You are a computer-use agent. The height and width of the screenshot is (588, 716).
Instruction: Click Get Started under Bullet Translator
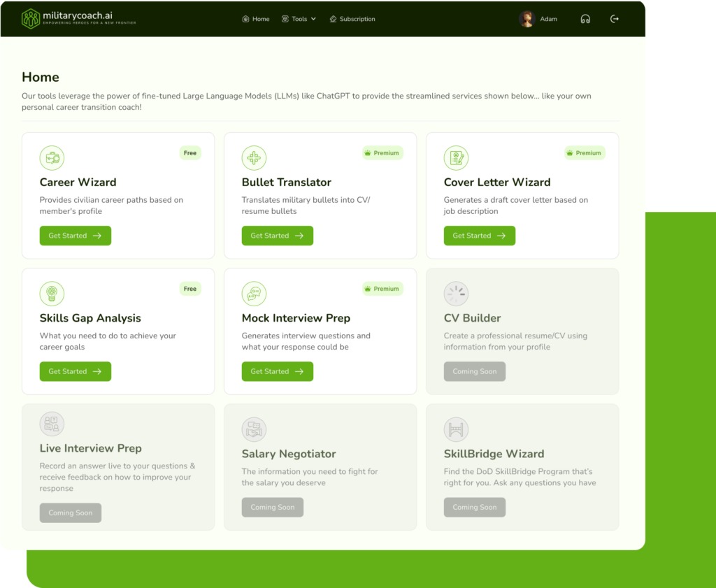click(278, 236)
